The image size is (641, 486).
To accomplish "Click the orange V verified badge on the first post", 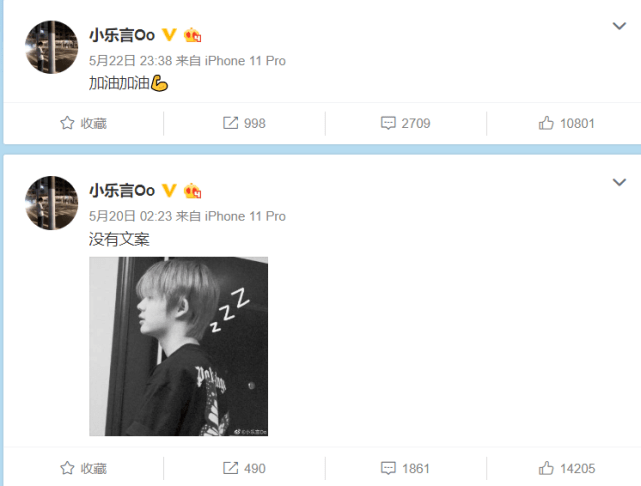I will point(169,35).
